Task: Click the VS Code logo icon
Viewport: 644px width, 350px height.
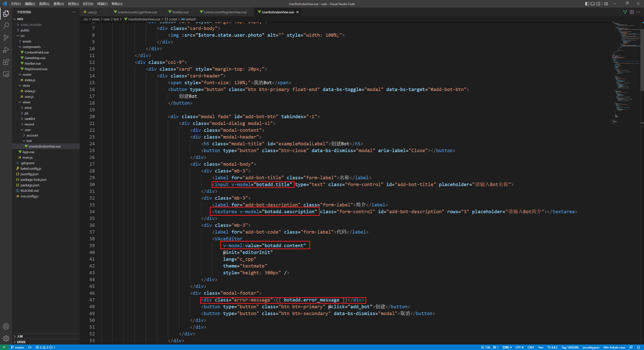Action: (x=4, y=4)
